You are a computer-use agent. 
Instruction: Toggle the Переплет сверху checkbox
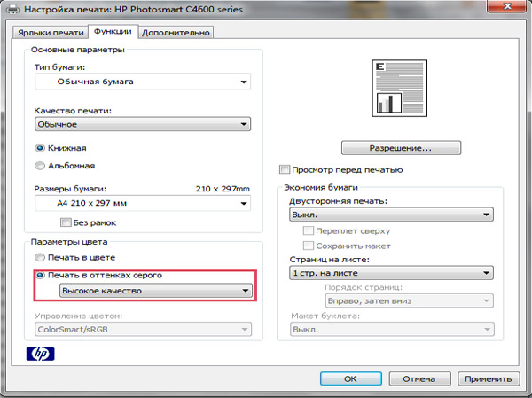[308, 230]
